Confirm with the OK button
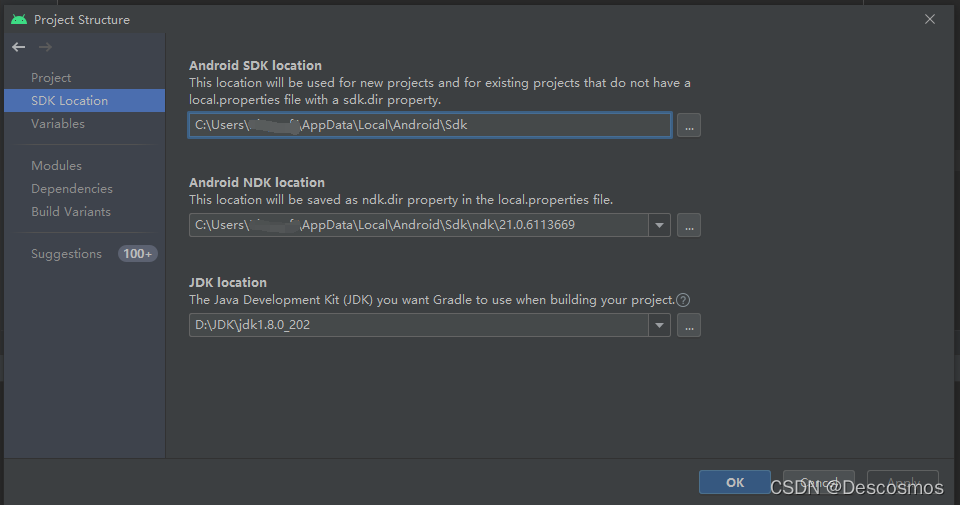This screenshot has height=505, width=960. click(x=735, y=482)
